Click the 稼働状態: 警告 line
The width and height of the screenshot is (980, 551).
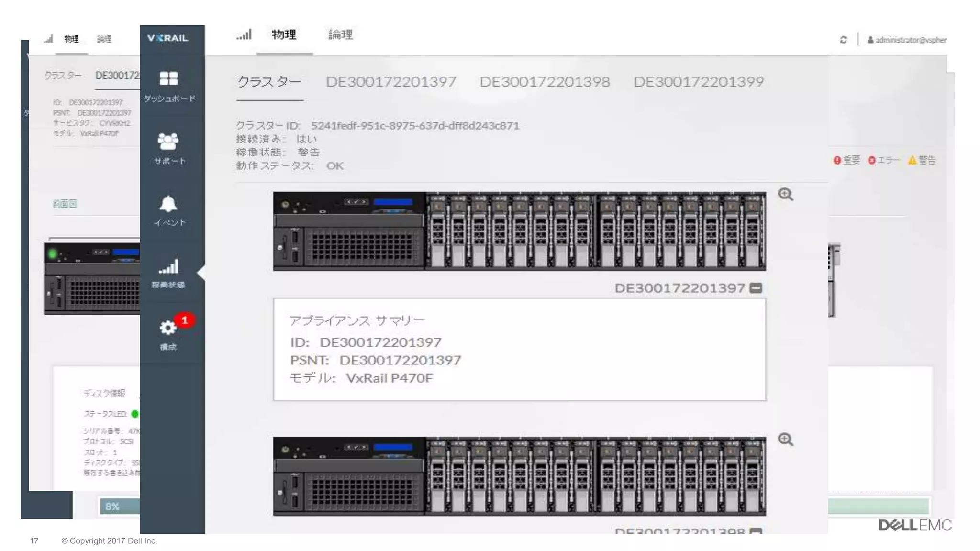click(278, 153)
